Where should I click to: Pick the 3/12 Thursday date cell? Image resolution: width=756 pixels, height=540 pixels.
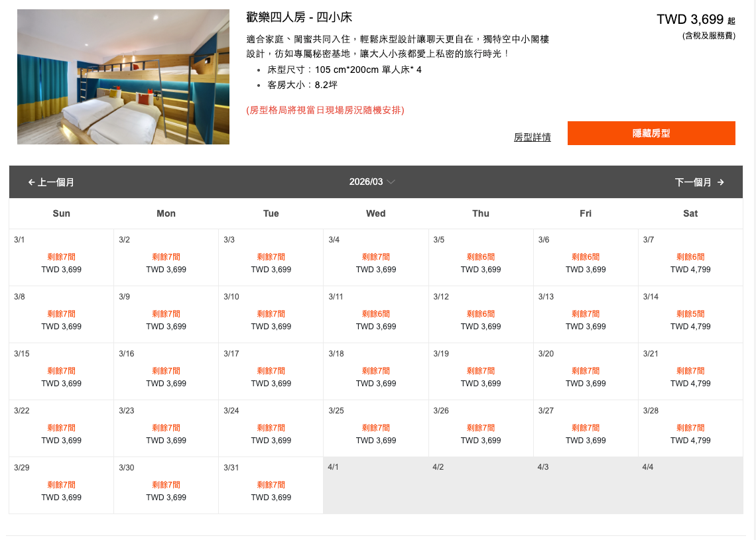pyautogui.click(x=481, y=315)
